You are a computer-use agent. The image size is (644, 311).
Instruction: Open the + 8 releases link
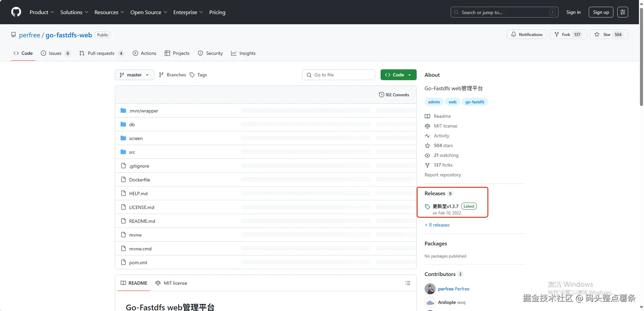coord(437,225)
